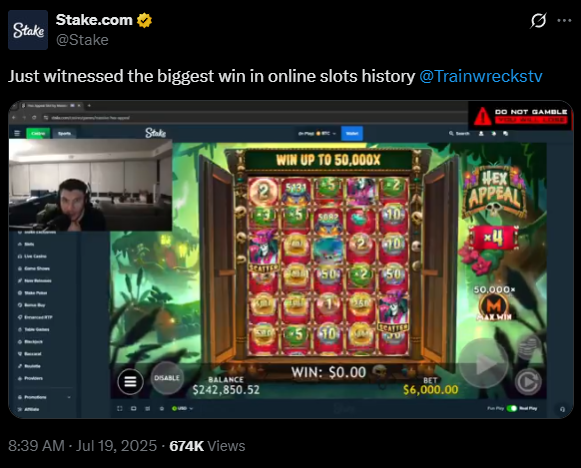
Task: Select the Casino tab
Action: pos(38,133)
